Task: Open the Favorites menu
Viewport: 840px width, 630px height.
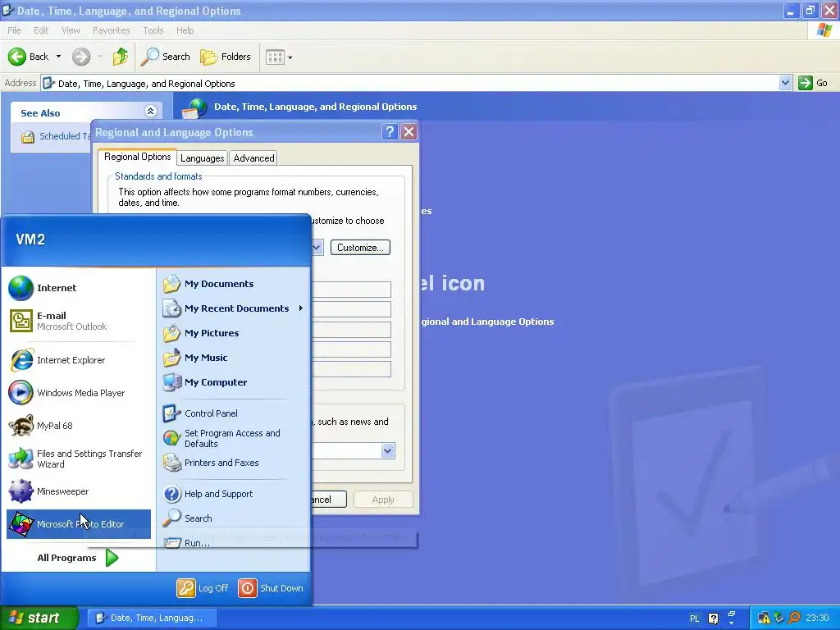Action: point(112,30)
